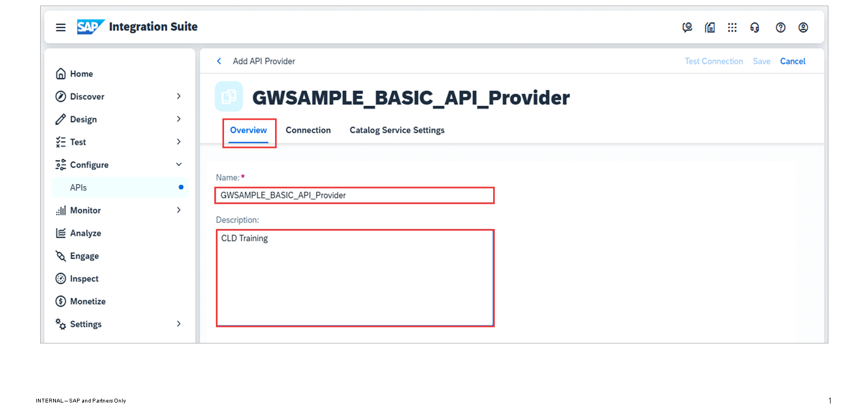Click the Engage icon in sidebar
This screenshot has width=868, height=409.
(x=61, y=256)
